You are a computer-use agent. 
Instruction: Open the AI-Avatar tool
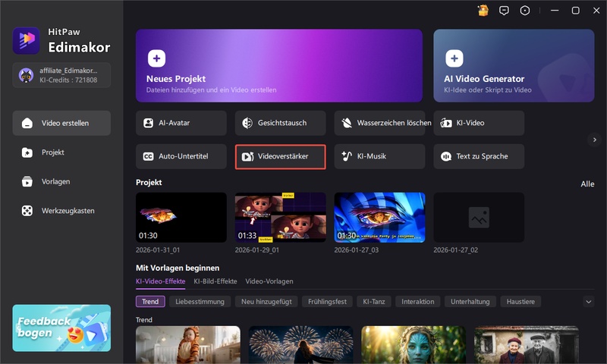pos(181,123)
